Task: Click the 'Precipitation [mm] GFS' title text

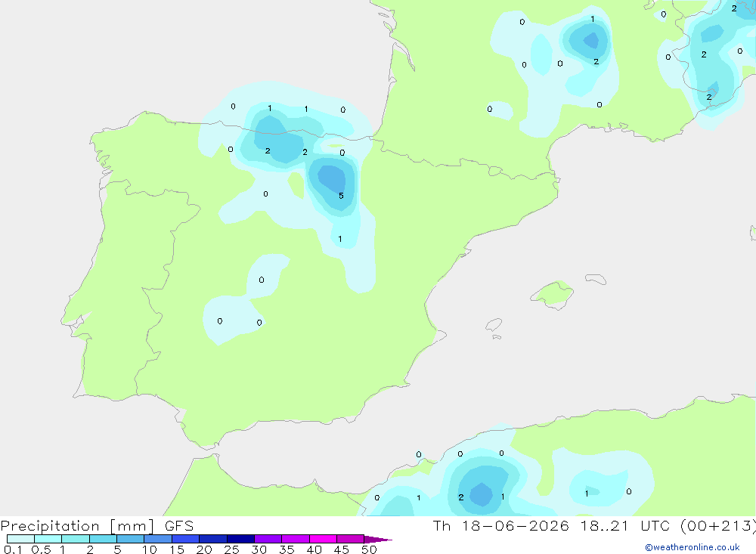Action: 97,525
